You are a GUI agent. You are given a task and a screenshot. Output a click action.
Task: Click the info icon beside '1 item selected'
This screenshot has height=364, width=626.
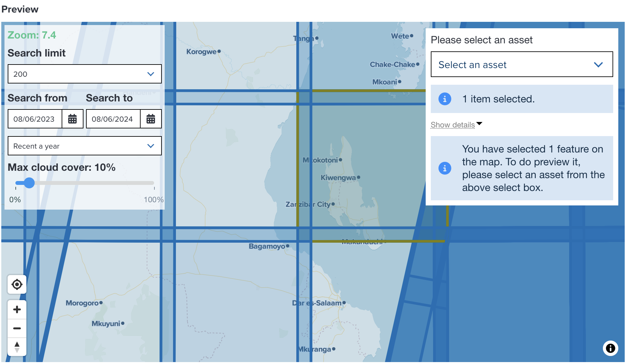(x=445, y=99)
